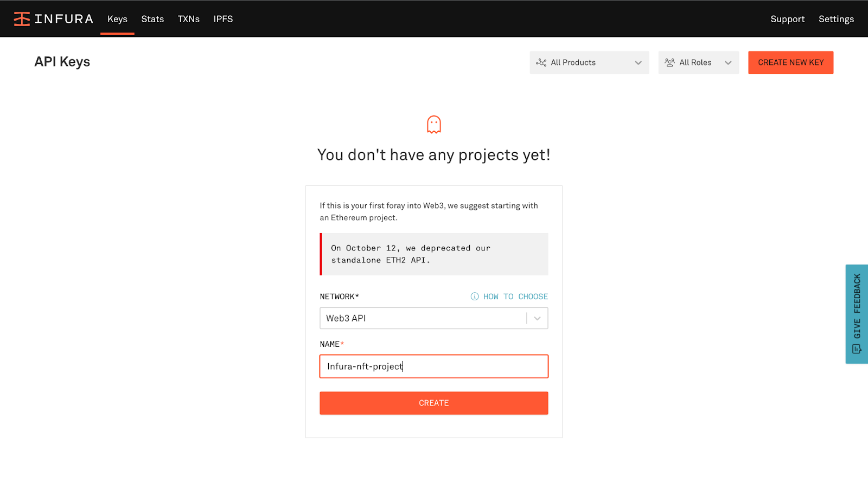Open the TXNs tab
The height and width of the screenshot is (477, 868).
tap(189, 19)
